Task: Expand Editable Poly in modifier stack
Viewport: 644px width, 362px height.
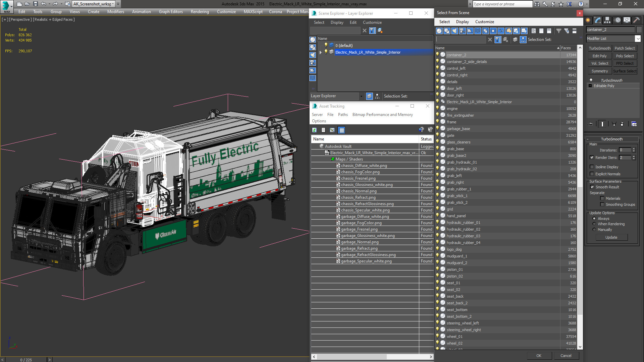Action: 590,86
